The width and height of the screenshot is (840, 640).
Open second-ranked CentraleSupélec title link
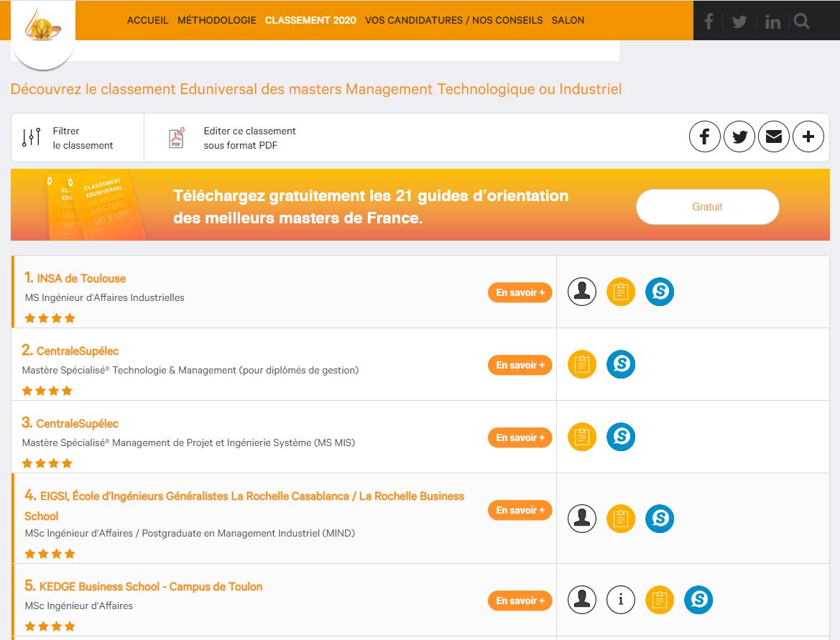tap(77, 351)
